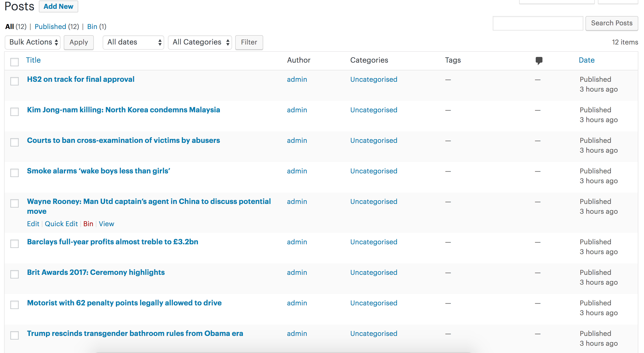
Task: Click admin author in Kim Jong-nam row
Action: point(297,110)
